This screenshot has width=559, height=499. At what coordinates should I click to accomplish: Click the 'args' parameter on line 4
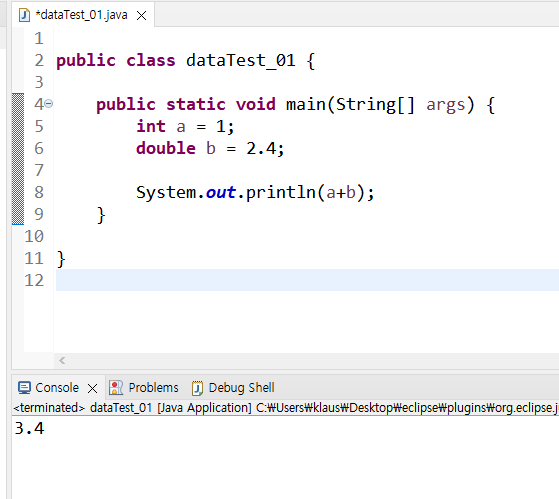click(446, 106)
